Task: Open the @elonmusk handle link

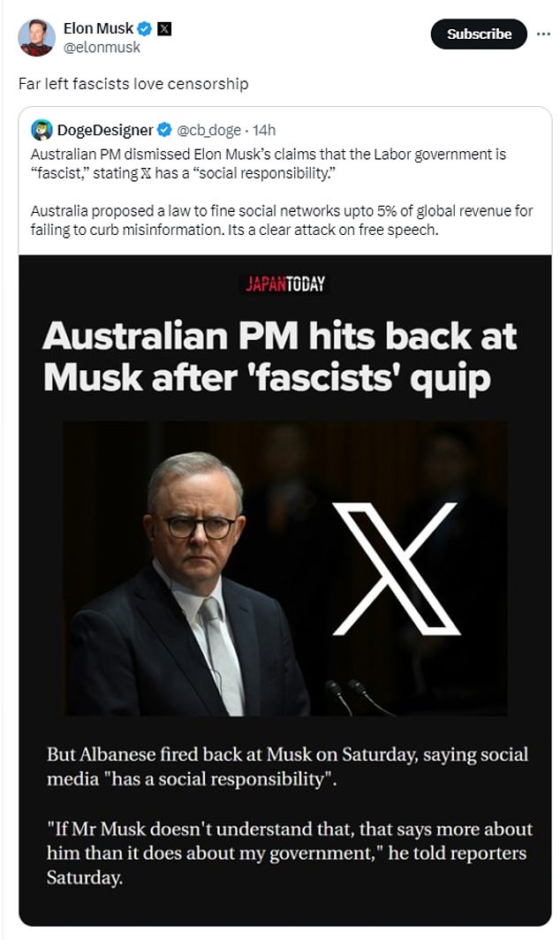Action: (102, 48)
